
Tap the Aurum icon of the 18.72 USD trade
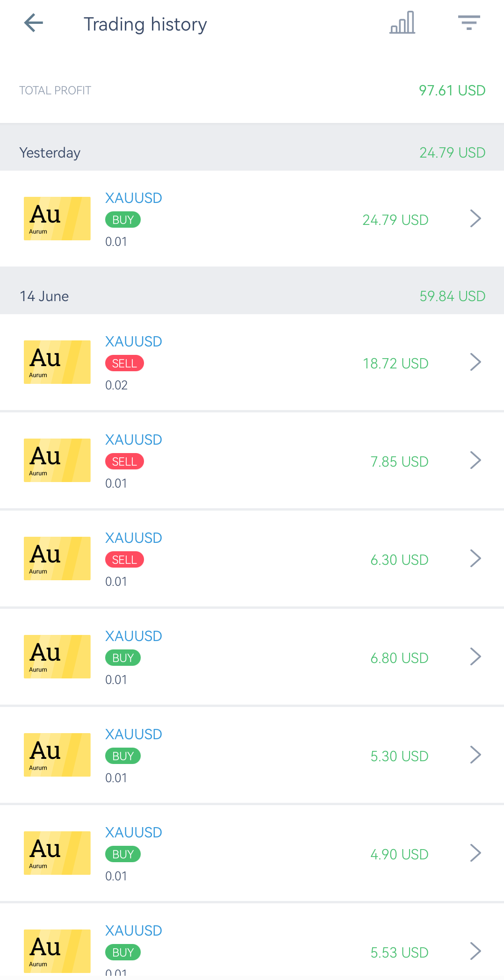[x=57, y=362]
